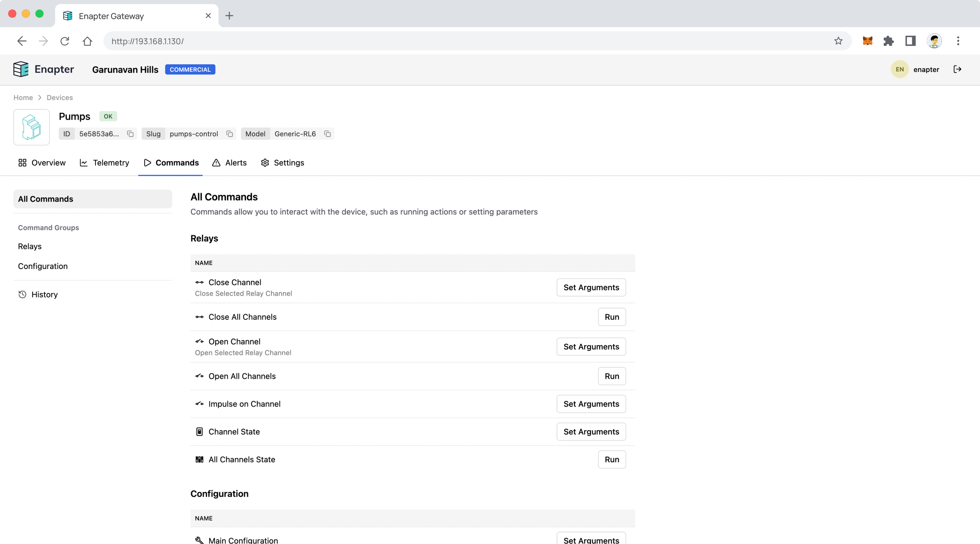The image size is (980, 544).
Task: Click the browser address bar
Action: tap(457, 41)
